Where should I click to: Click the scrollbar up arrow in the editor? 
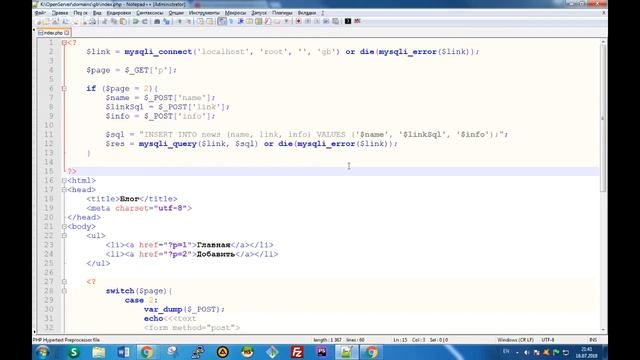(603, 42)
